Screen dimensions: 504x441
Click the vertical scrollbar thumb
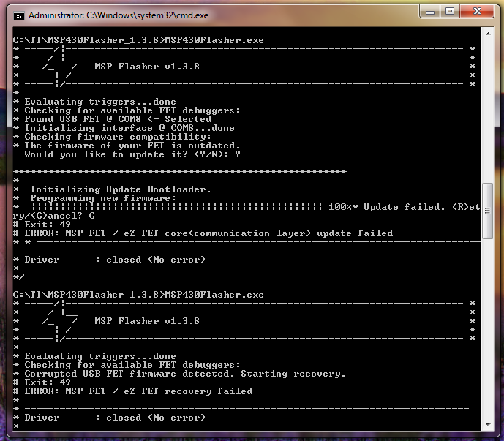[x=488, y=211]
